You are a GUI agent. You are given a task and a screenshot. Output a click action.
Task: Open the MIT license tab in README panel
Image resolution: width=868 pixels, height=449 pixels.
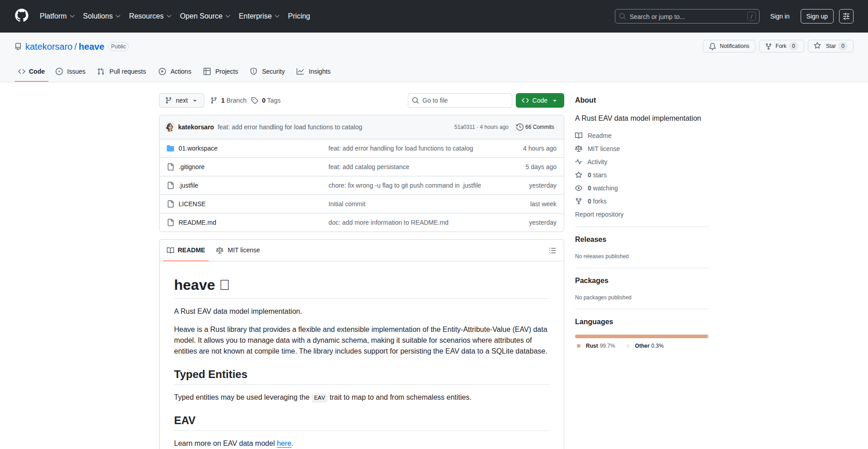pyautogui.click(x=238, y=250)
